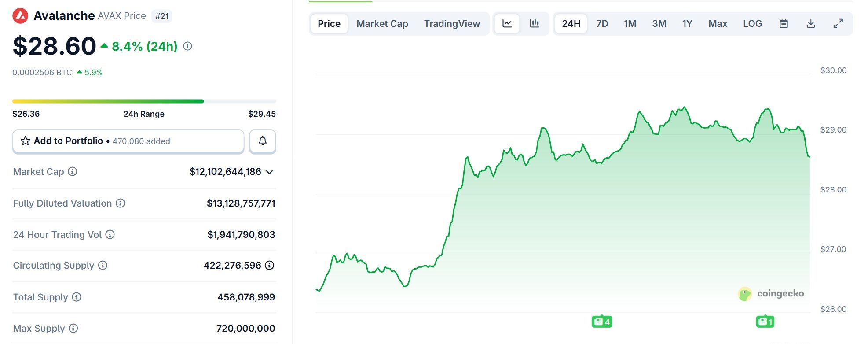Open info icon after 422,276,596 value

pyautogui.click(x=270, y=266)
